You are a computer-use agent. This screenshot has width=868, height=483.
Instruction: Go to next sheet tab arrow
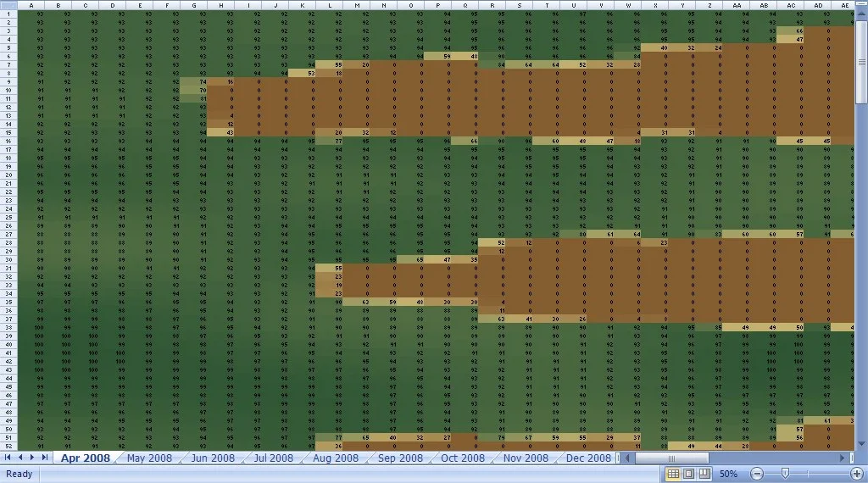point(32,458)
